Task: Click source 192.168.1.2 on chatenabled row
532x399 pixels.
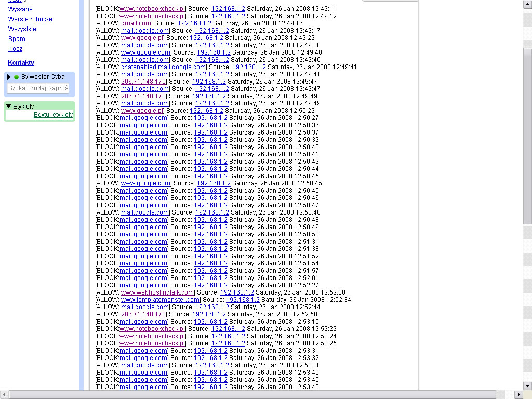Action: click(249, 67)
